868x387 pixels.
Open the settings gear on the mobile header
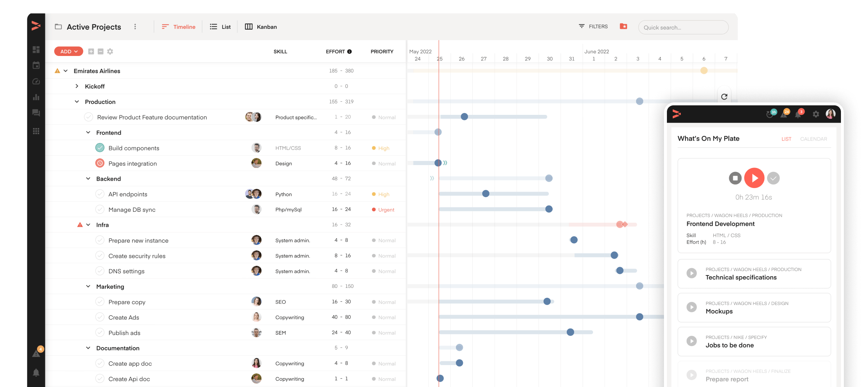pyautogui.click(x=816, y=114)
